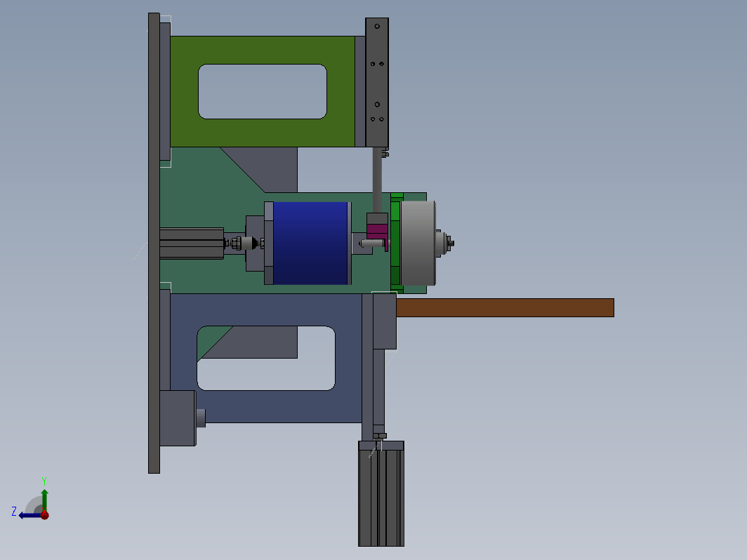Select the tall vertical back plate
The height and width of the screenshot is (560, 747).
pyautogui.click(x=154, y=243)
